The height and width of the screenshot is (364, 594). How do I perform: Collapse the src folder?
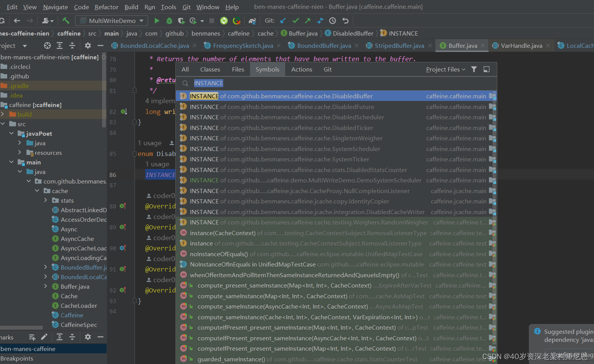click(3, 123)
